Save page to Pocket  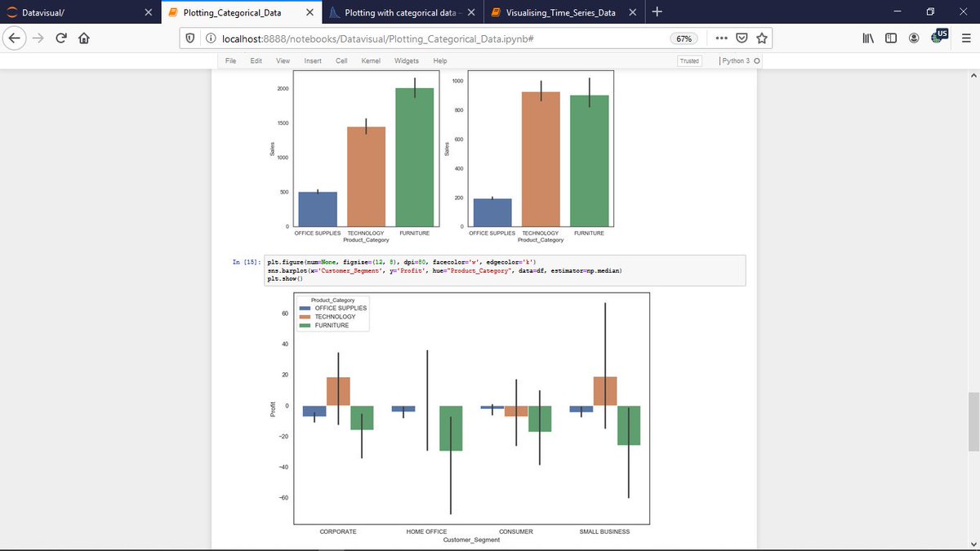742,38
